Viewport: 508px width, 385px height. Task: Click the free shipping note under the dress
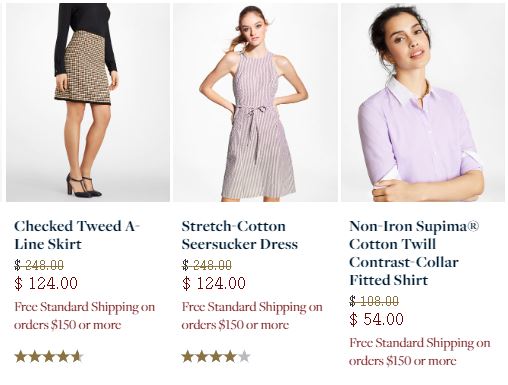point(252,316)
